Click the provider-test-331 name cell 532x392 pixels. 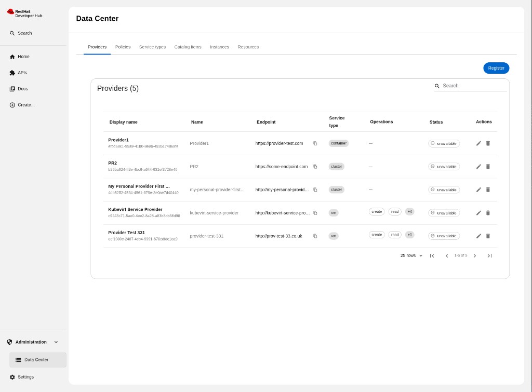(206, 236)
